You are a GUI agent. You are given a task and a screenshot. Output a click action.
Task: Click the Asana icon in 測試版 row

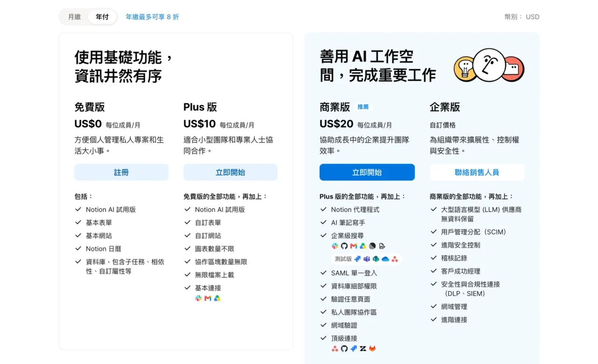[x=395, y=259]
